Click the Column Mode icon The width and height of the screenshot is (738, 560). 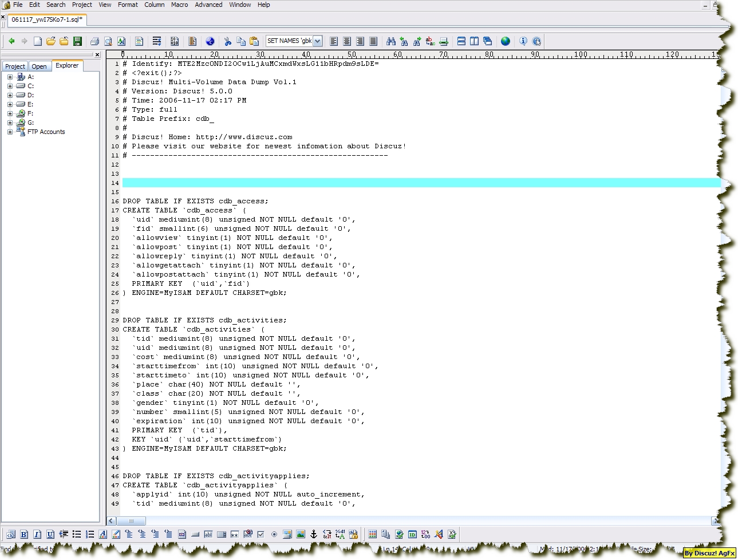click(x=192, y=41)
